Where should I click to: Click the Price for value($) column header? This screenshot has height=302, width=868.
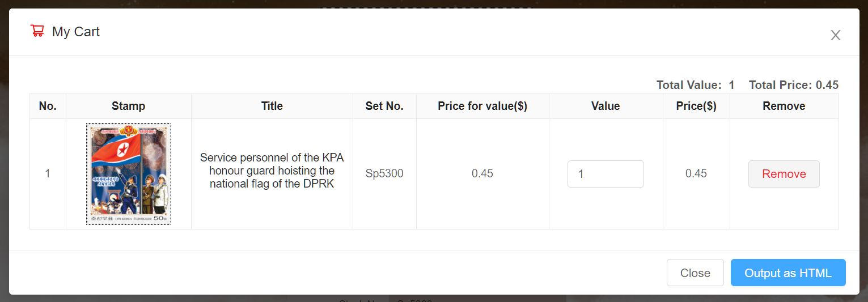pyautogui.click(x=482, y=106)
